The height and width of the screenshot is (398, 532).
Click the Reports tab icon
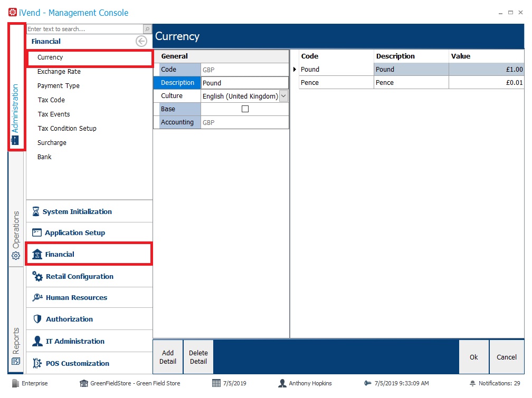point(16,361)
